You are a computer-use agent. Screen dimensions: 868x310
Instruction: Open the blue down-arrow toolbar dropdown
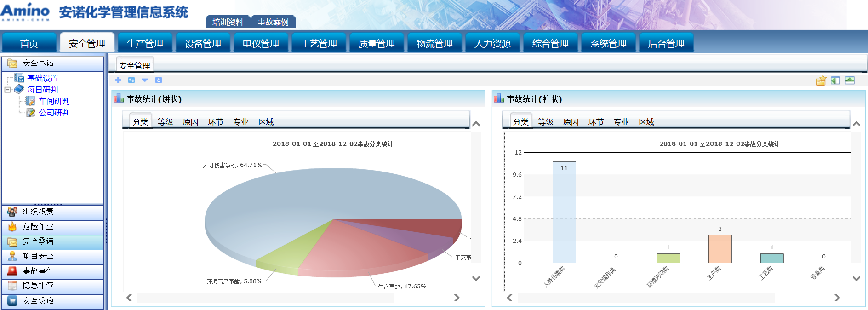(x=145, y=80)
